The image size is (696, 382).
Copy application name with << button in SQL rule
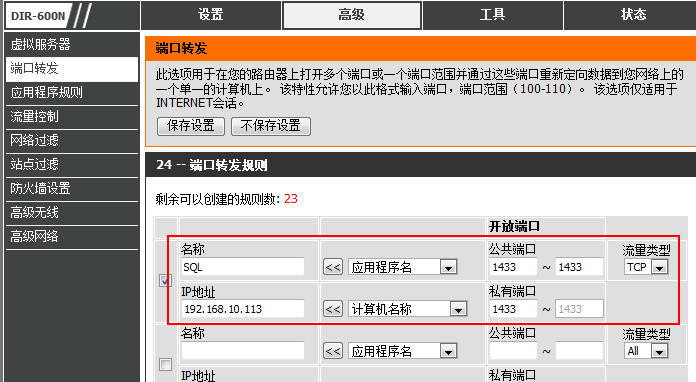tap(333, 267)
